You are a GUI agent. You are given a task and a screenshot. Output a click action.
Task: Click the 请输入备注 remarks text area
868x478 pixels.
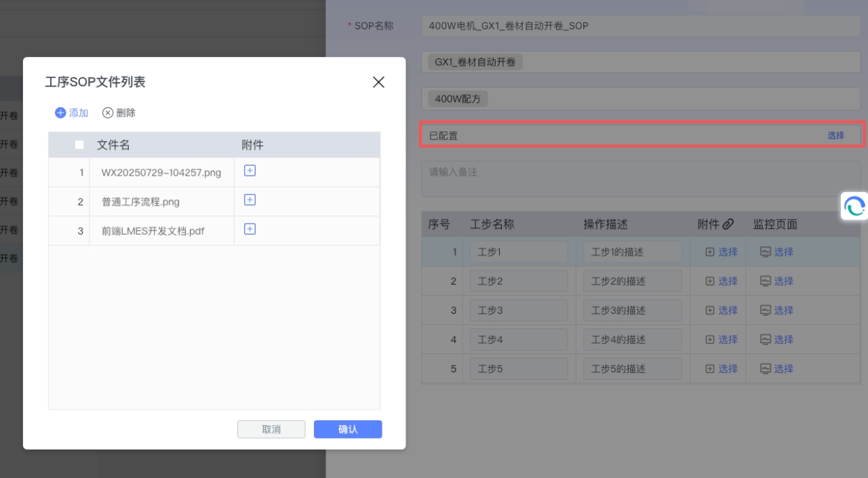[x=641, y=179]
